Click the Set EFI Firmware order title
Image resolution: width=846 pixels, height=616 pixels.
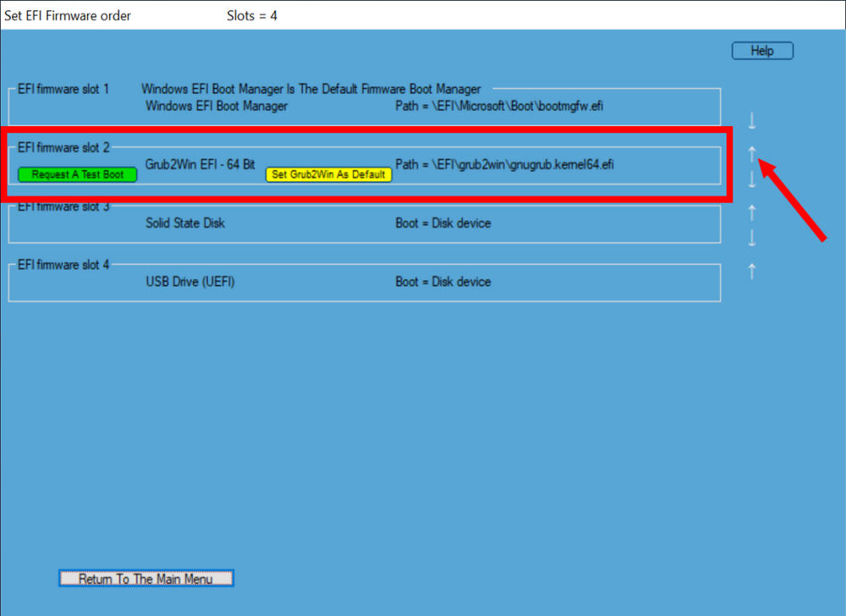tap(68, 15)
